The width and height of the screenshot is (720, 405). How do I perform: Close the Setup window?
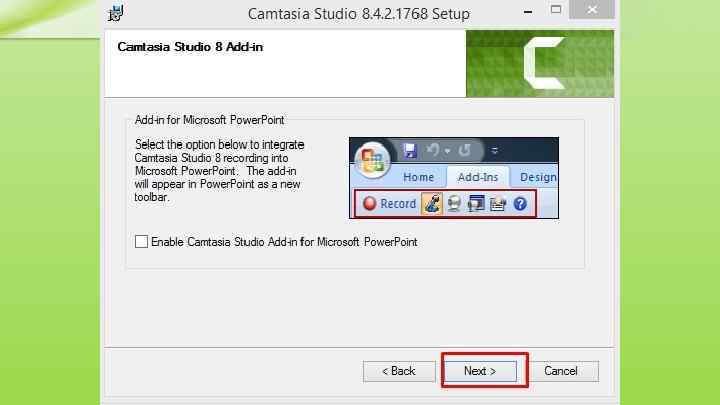tap(592, 10)
